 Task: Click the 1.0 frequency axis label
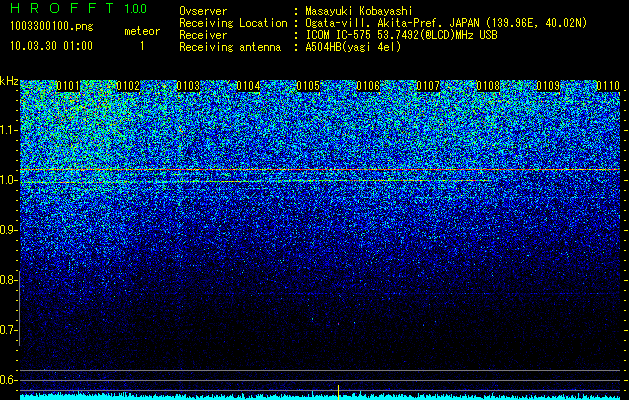pos(8,180)
